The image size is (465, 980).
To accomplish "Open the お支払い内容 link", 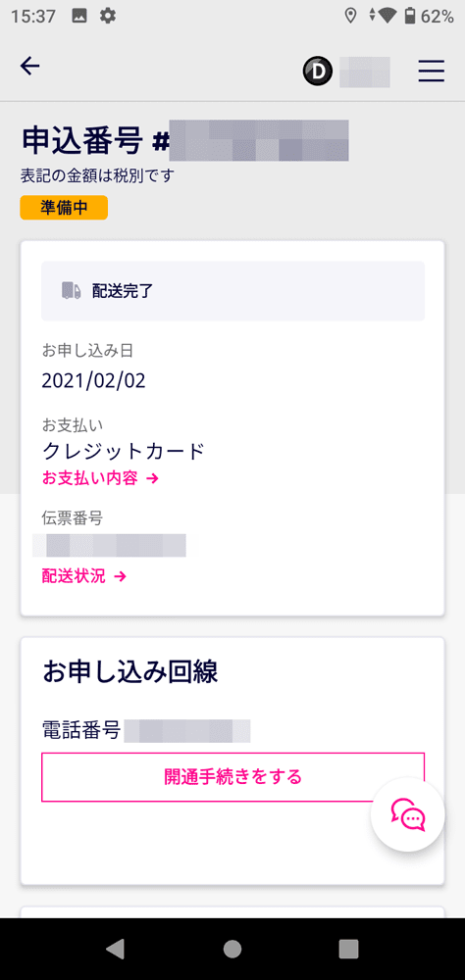I will (100, 479).
